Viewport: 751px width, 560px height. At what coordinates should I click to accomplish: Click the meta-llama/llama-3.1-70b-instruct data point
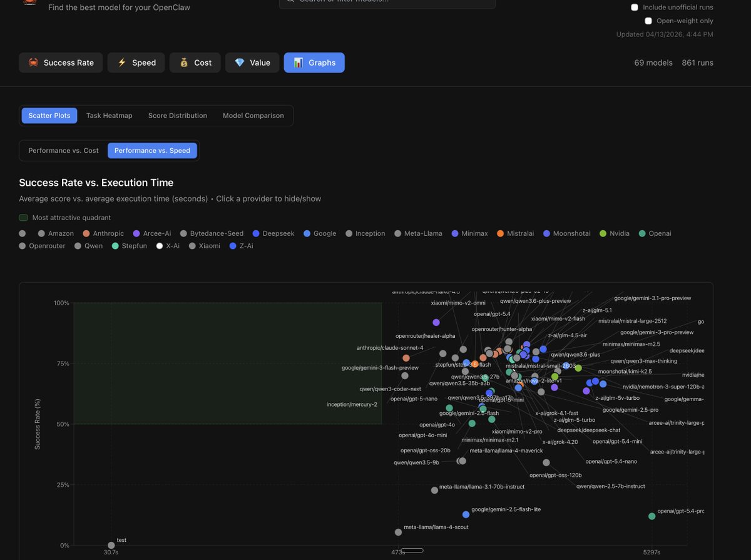(x=435, y=491)
